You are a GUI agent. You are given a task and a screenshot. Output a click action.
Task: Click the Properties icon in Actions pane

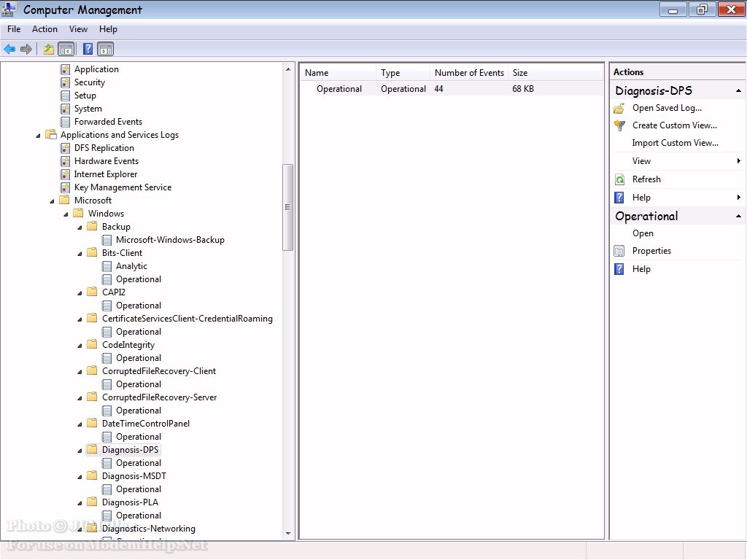click(619, 251)
